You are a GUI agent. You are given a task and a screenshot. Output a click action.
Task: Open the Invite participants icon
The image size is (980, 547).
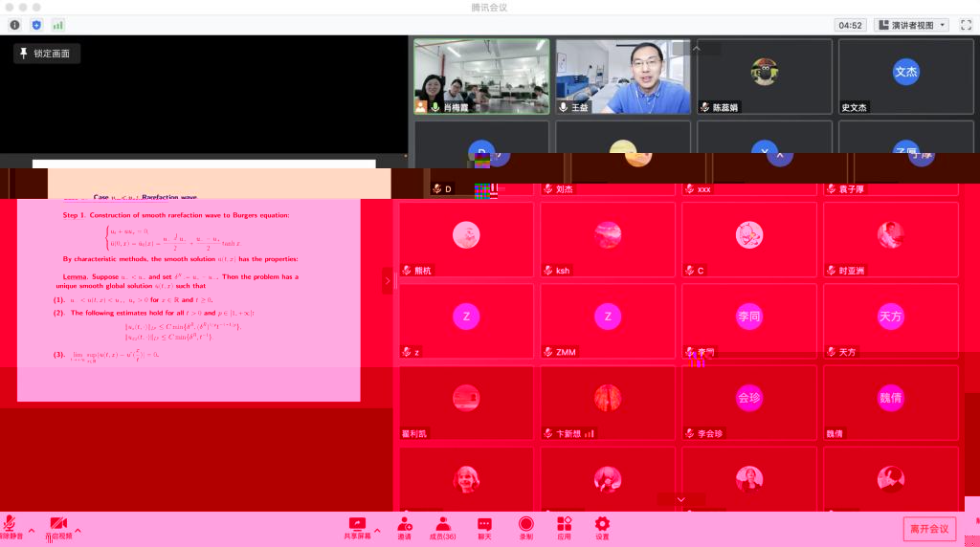(404, 525)
